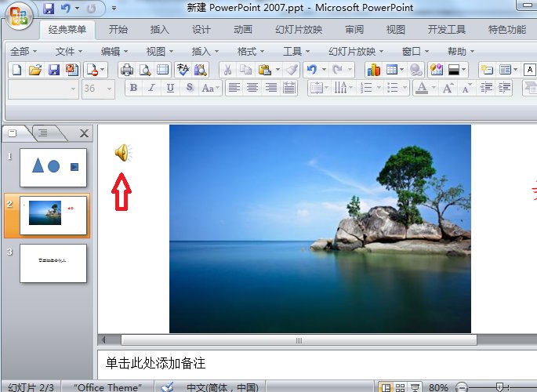The width and height of the screenshot is (537, 392).
Task: Click the Copy icon
Action: point(245,70)
